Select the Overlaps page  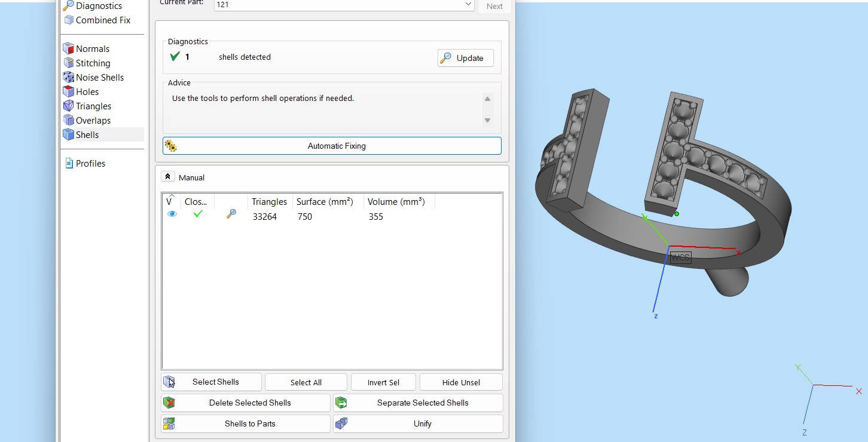pos(93,121)
